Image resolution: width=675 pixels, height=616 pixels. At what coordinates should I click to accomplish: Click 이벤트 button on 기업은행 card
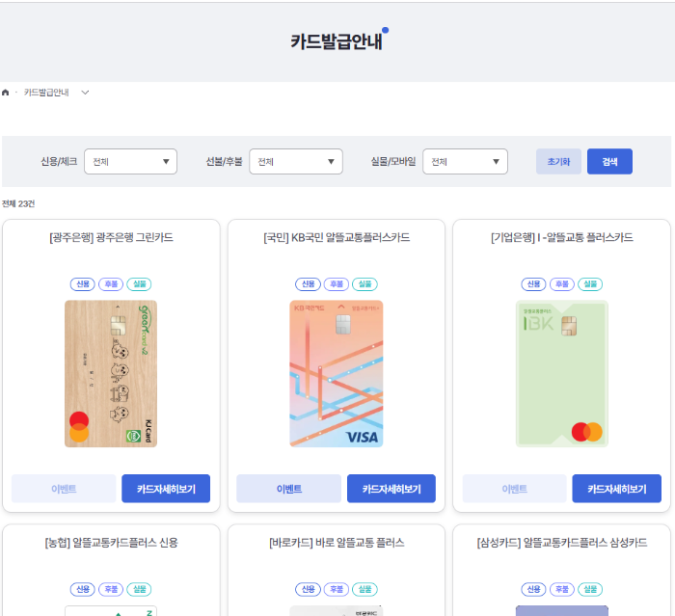(x=514, y=489)
